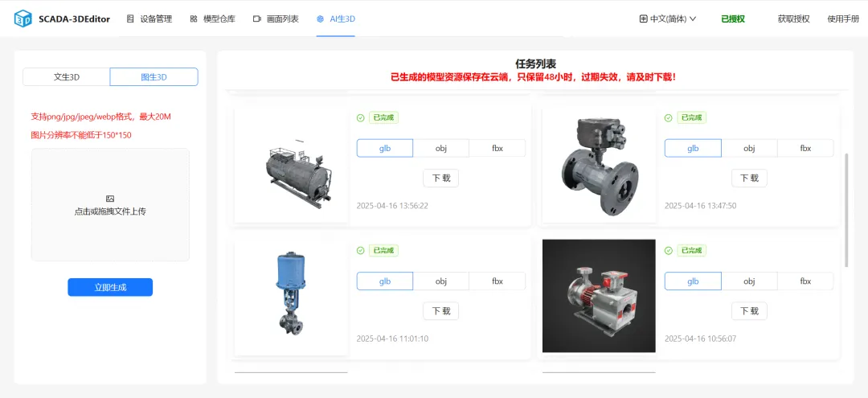Download the red pump model at 10:56:07
This screenshot has width=868, height=398.
749,311
